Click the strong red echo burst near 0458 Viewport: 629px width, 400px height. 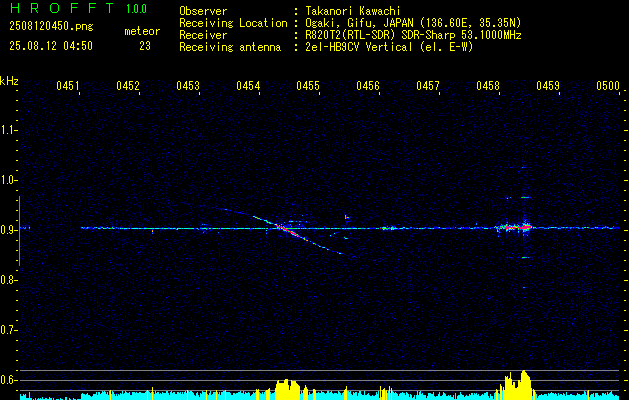point(515,227)
